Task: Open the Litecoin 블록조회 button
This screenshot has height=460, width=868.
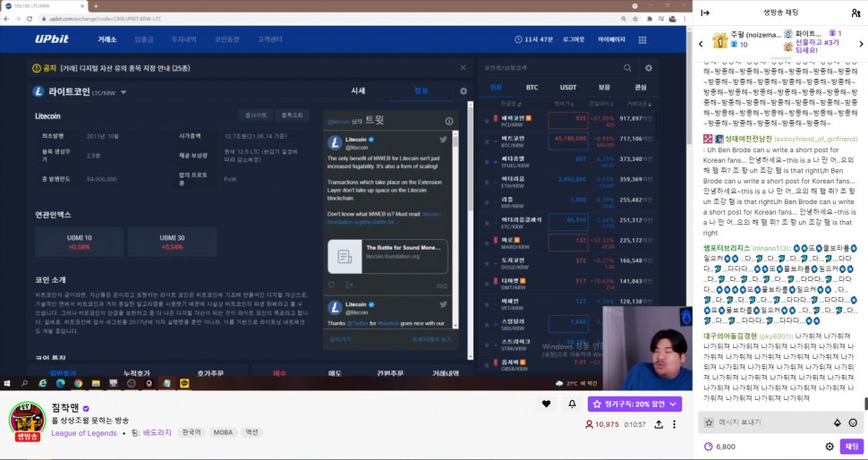Action: (293, 115)
